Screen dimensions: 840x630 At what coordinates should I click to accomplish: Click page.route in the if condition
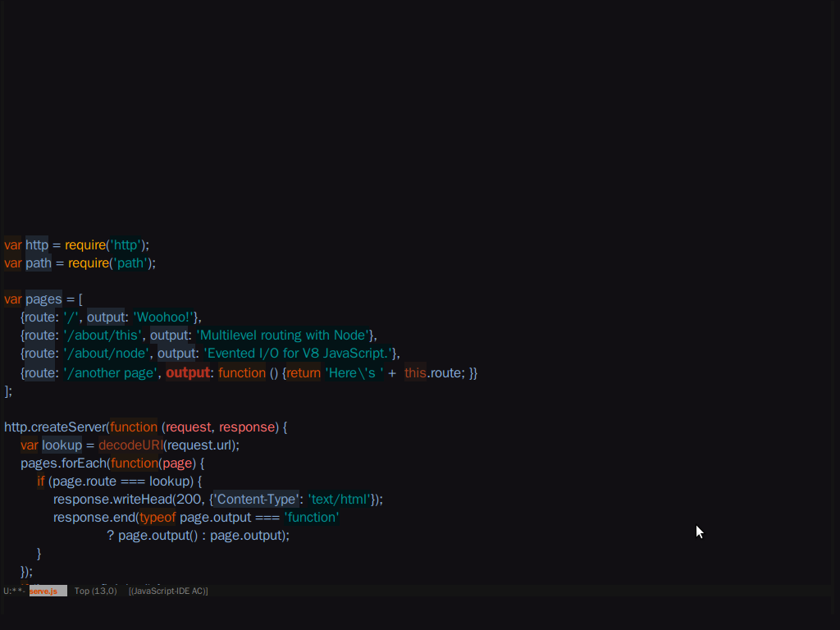tap(84, 482)
